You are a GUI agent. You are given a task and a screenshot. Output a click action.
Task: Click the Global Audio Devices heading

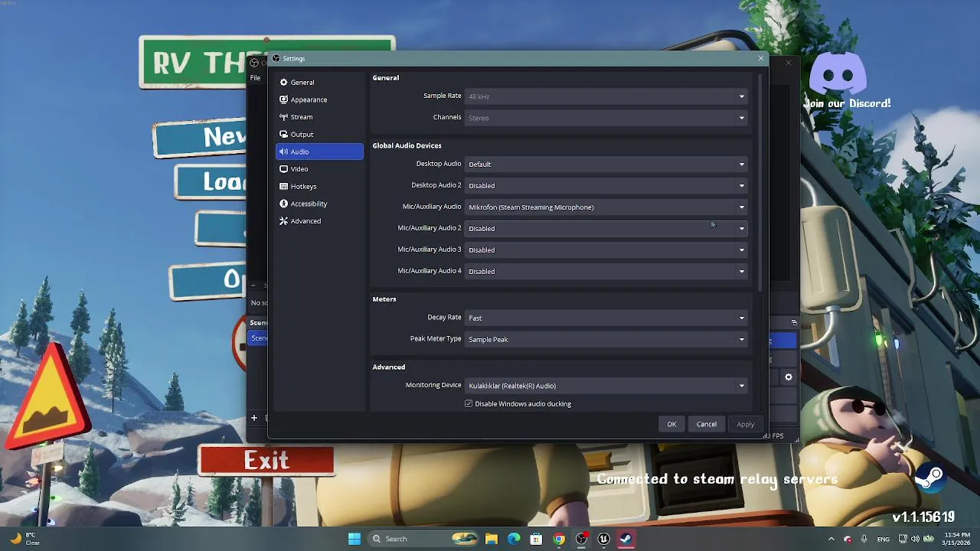point(407,145)
